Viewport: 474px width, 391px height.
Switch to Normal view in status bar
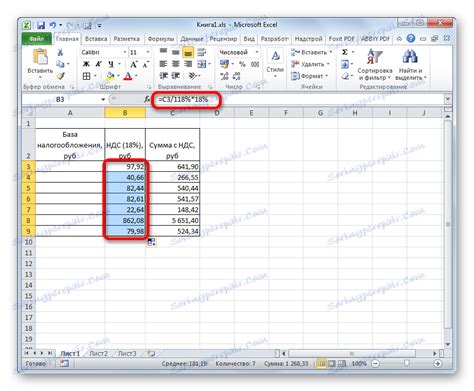pyautogui.click(x=321, y=364)
